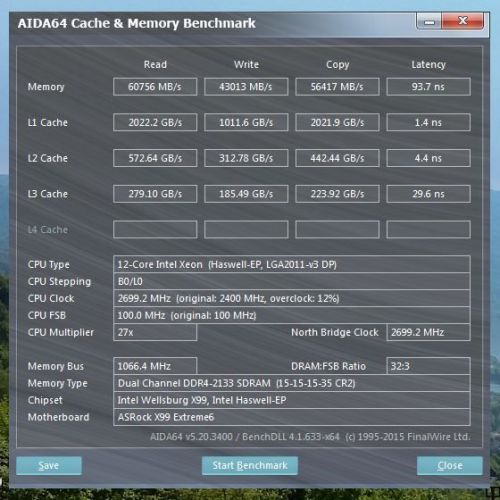Click empty L4 Cache Write field
500x500 pixels.
click(x=246, y=229)
